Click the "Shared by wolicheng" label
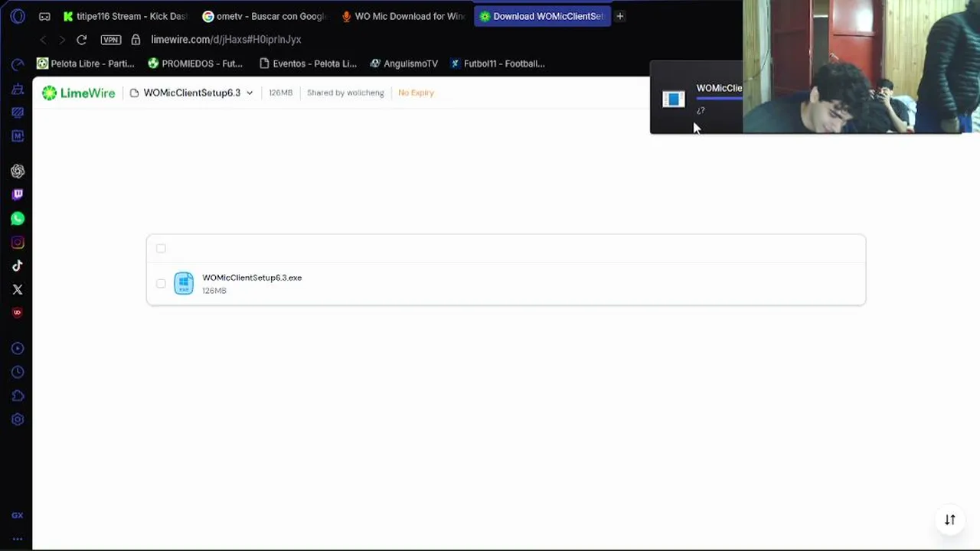 click(x=345, y=93)
